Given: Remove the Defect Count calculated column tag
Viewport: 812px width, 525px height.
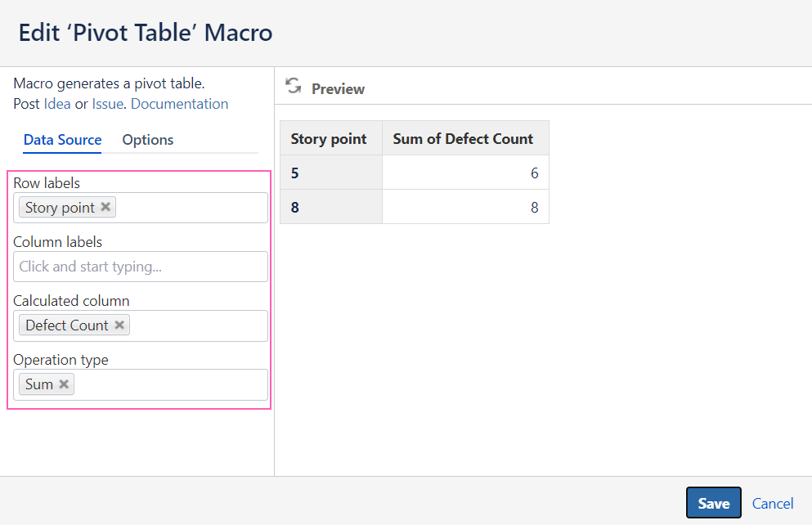Looking at the screenshot, I should pyautogui.click(x=119, y=325).
